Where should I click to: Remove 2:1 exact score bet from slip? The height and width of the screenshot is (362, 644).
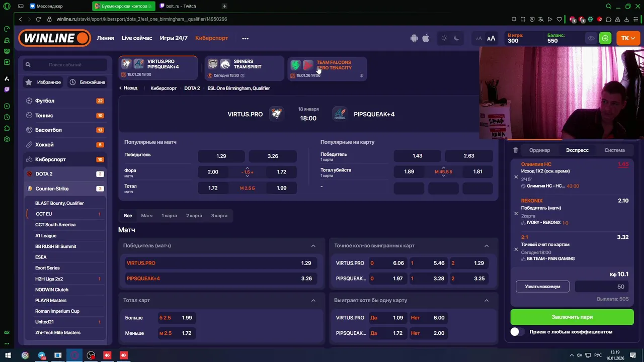click(x=516, y=249)
